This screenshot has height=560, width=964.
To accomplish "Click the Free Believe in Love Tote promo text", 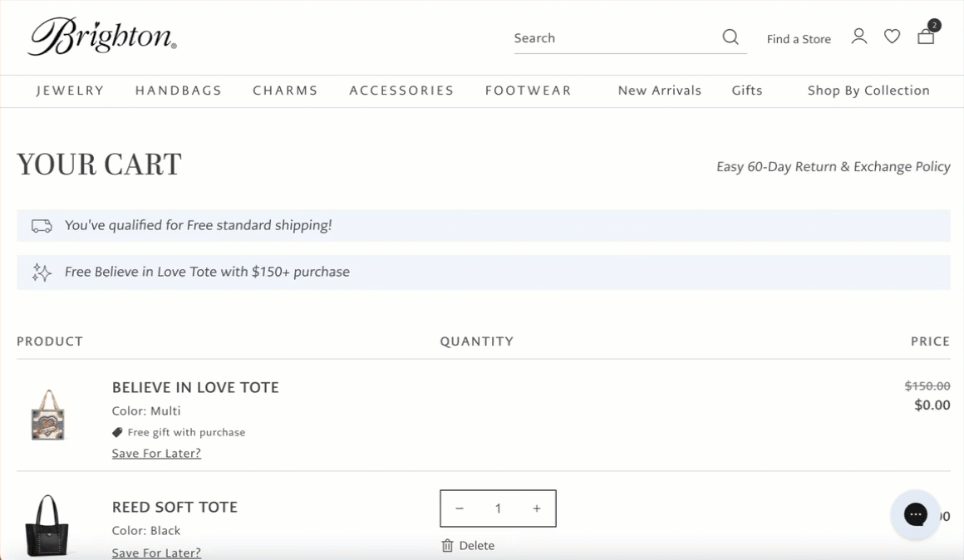I will click(207, 272).
